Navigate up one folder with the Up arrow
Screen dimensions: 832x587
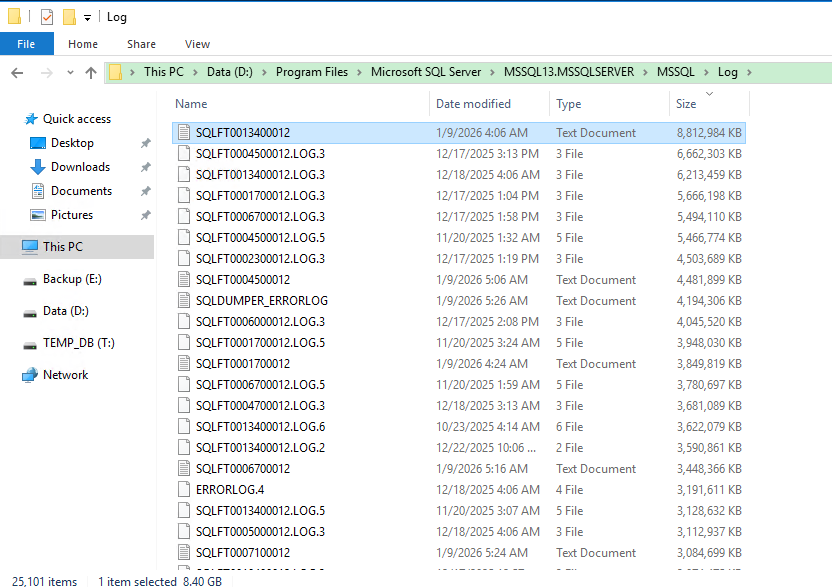click(x=91, y=73)
